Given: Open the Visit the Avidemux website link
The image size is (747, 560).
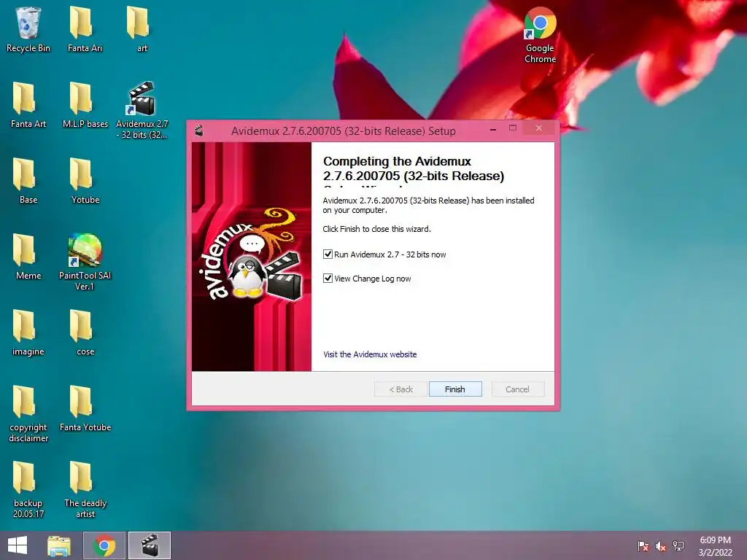Looking at the screenshot, I should click(x=370, y=354).
